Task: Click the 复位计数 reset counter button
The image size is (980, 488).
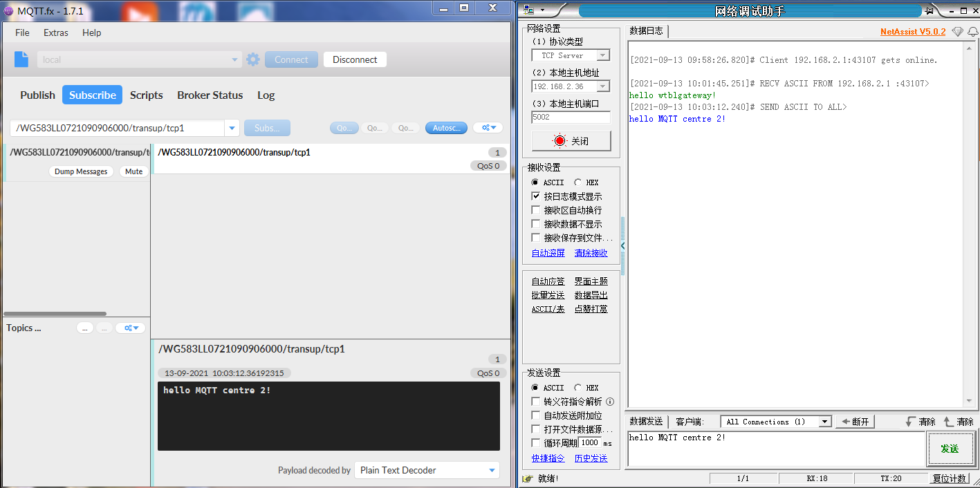Action: click(x=949, y=478)
